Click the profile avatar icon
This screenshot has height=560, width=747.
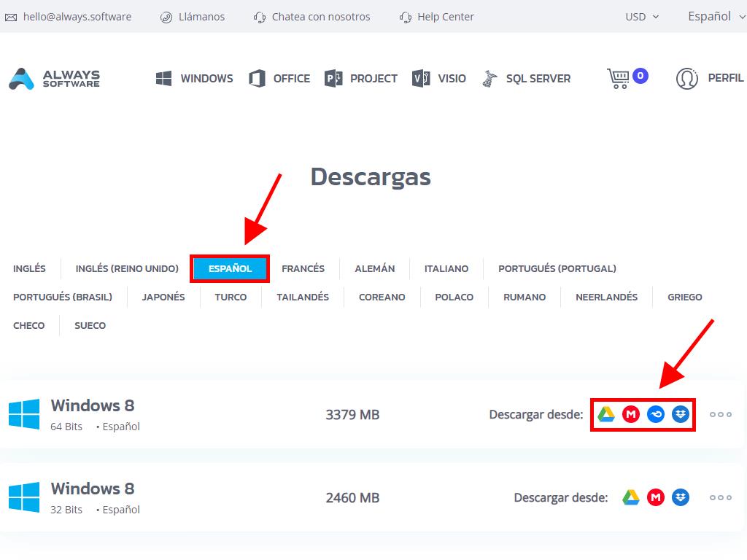pyautogui.click(x=687, y=79)
